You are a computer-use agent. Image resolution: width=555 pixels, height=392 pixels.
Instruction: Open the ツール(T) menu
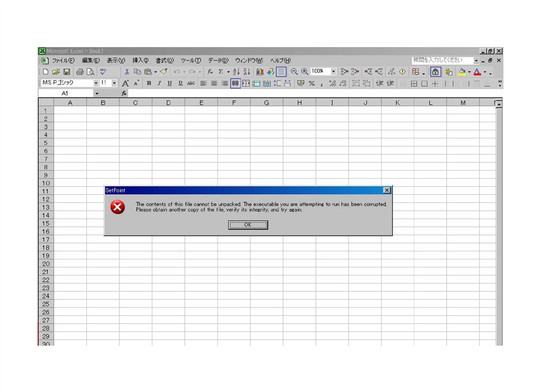pos(191,61)
